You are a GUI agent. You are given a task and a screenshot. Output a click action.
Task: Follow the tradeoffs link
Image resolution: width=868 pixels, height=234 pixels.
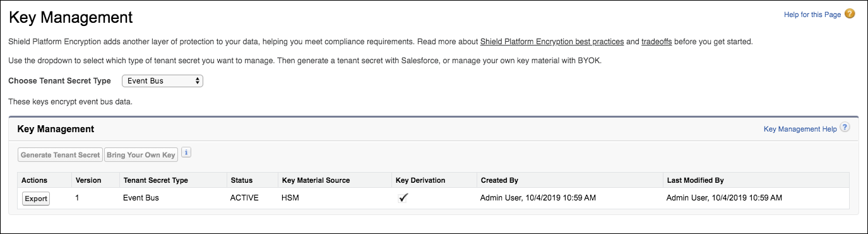click(657, 42)
